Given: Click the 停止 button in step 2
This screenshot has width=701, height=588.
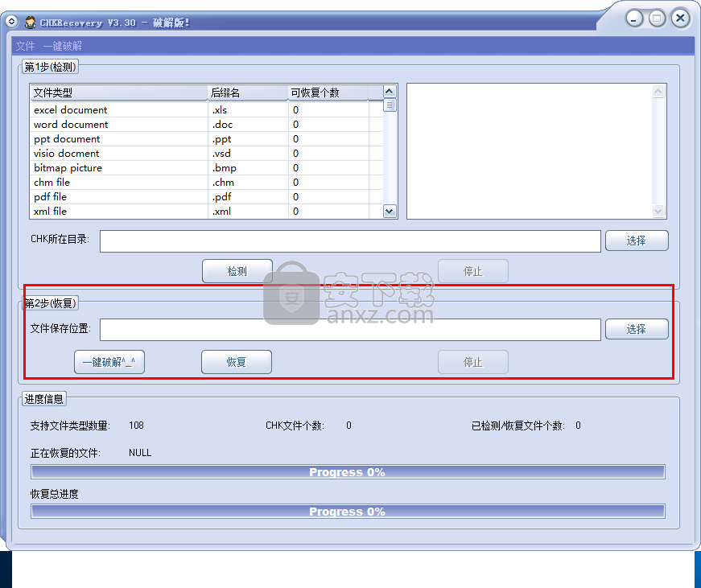Looking at the screenshot, I should click(473, 362).
